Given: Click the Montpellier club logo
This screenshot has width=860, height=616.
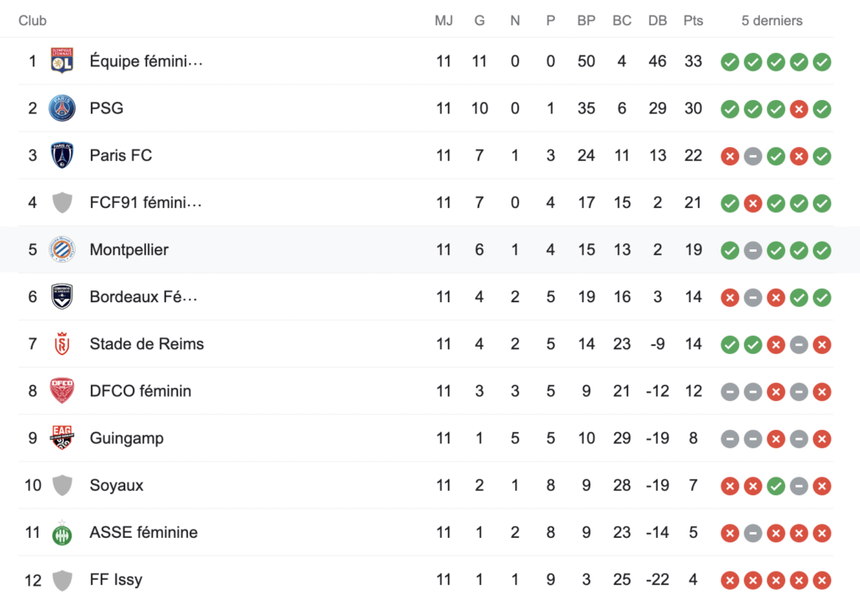Looking at the screenshot, I should tap(62, 249).
